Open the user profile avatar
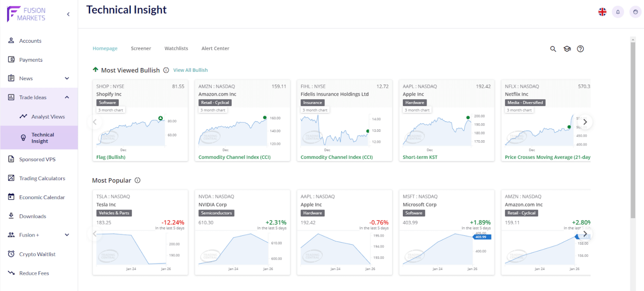 pos(635,12)
